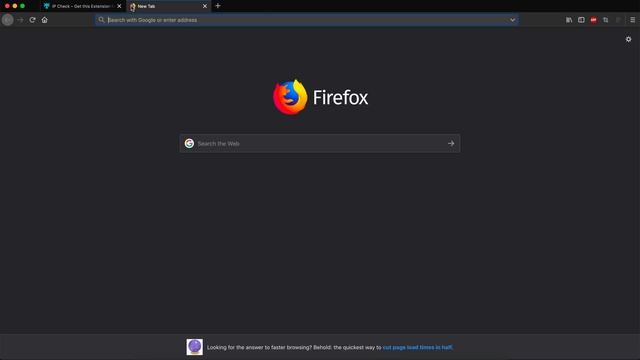This screenshot has width=640, height=360.
Task: Click the macOS yellow minimize button
Action: pyautogui.click(x=15, y=6)
